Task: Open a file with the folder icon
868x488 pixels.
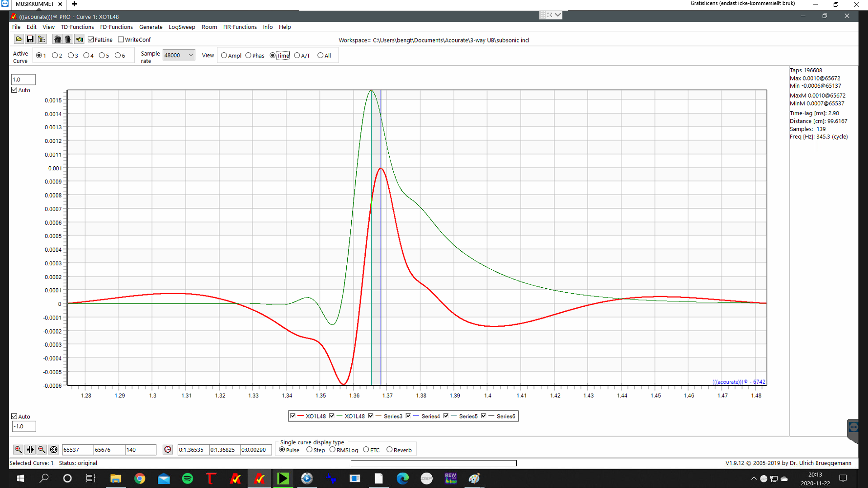Action: [x=19, y=39]
